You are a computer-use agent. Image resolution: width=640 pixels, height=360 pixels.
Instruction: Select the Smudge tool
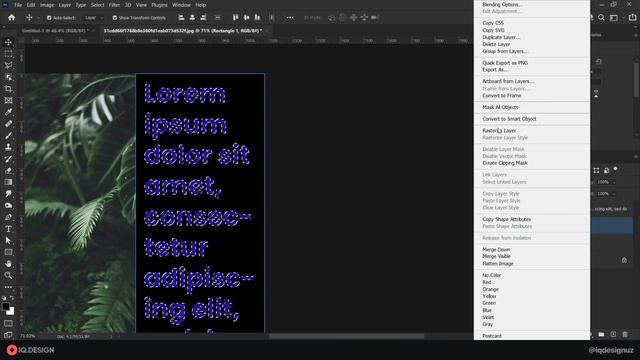(x=8, y=194)
